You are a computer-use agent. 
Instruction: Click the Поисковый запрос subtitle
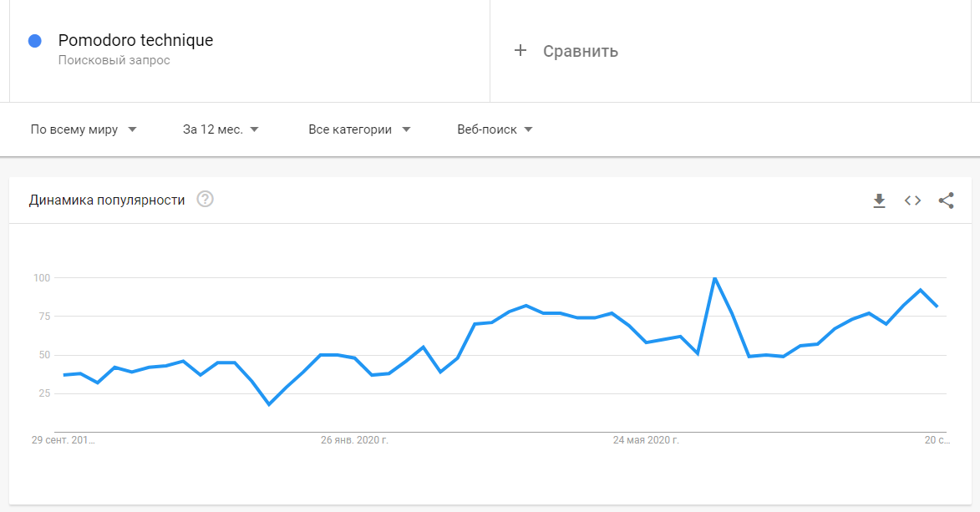(x=114, y=61)
